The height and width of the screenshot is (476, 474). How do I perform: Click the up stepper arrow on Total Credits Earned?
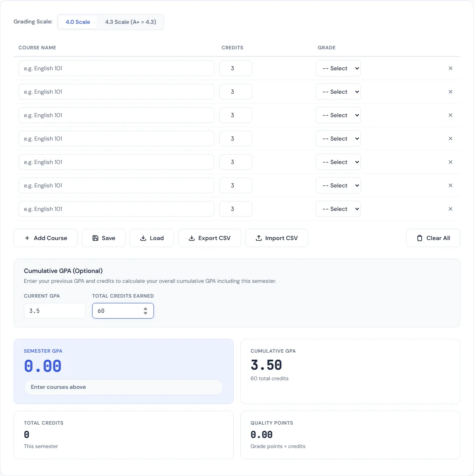pos(145,309)
